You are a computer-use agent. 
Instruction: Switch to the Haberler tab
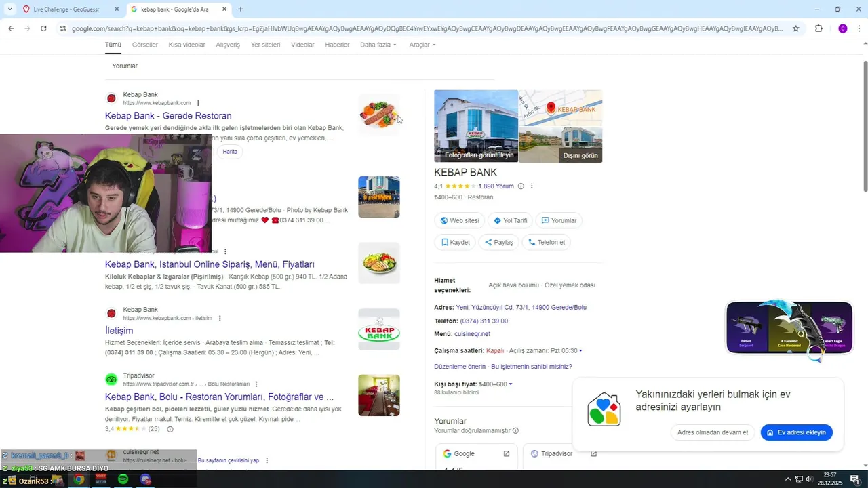point(337,45)
